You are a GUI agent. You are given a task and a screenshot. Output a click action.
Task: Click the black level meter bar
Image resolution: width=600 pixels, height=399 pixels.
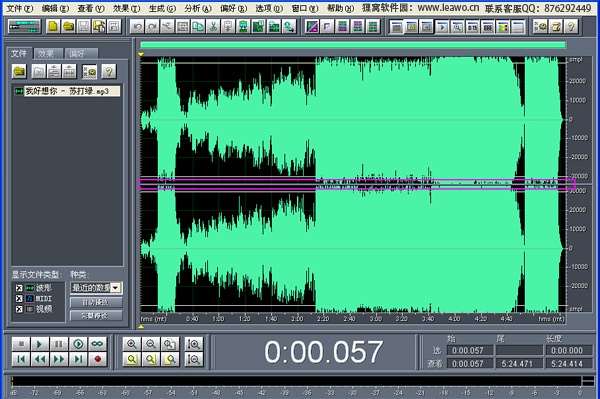tap(297, 381)
